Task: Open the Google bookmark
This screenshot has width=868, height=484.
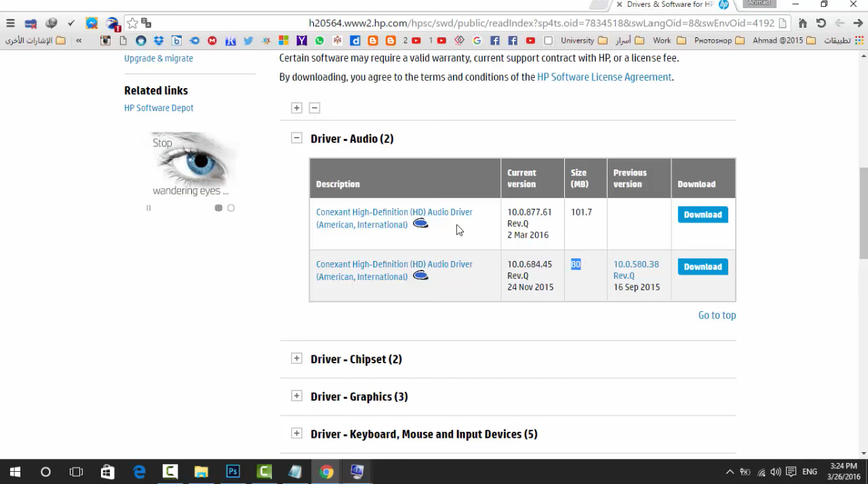Action: 477,41
